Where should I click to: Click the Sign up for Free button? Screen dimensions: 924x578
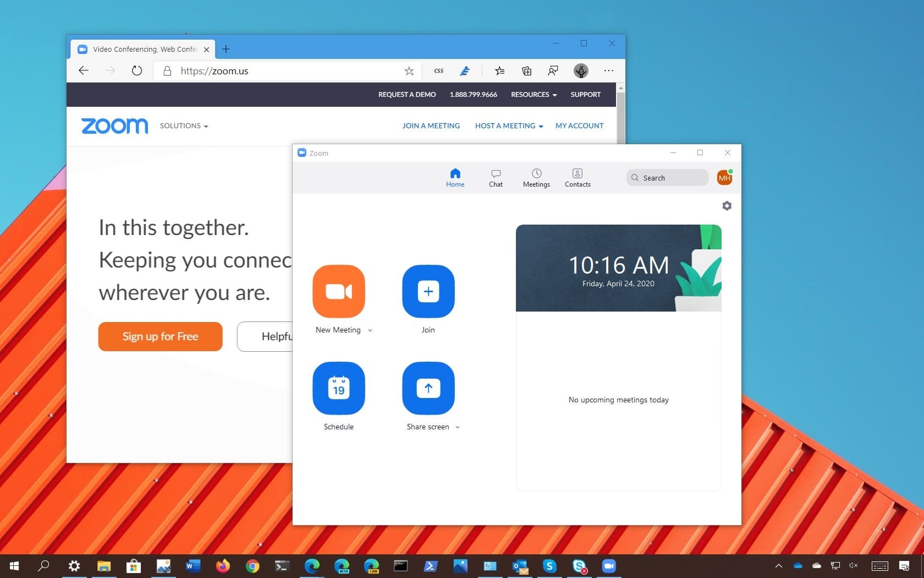[x=160, y=336]
